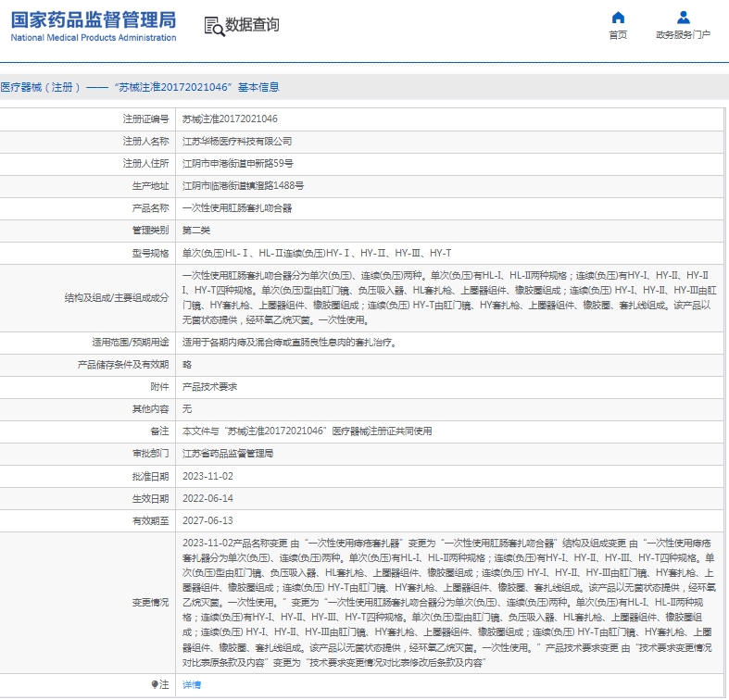The height and width of the screenshot is (700, 729).
Task: Select registration number value 苏械注准20172021046
Action: pos(230,119)
